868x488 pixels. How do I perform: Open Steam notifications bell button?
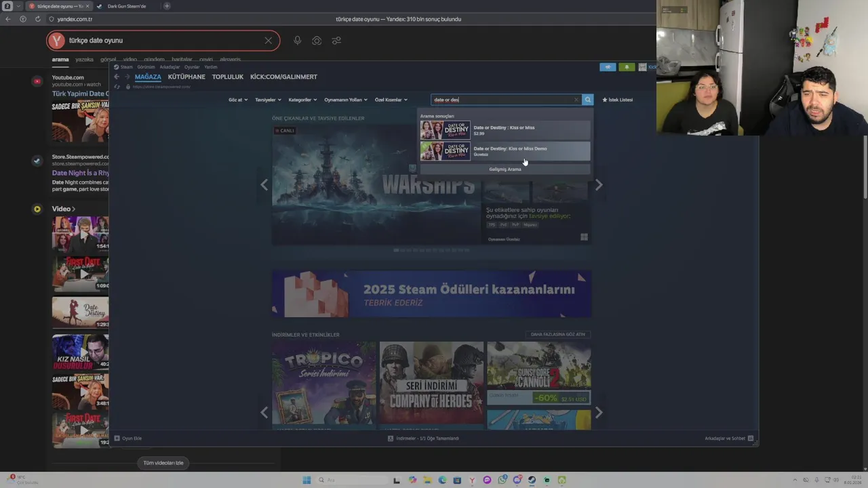click(627, 67)
